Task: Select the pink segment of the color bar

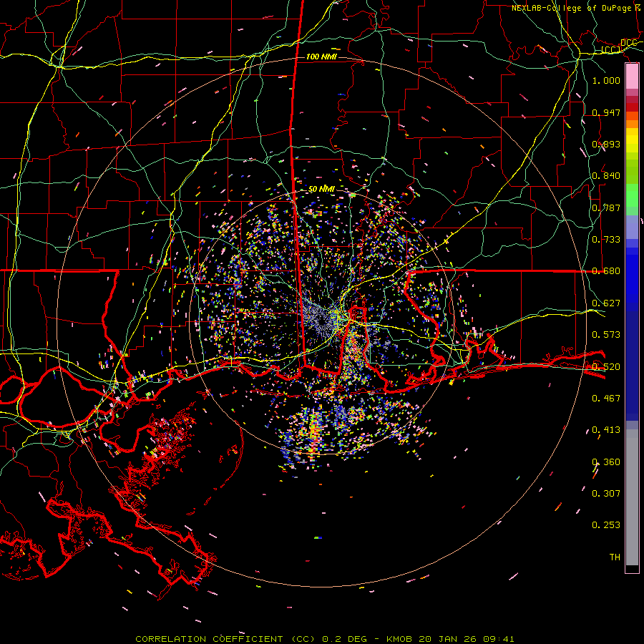Action: (x=632, y=77)
